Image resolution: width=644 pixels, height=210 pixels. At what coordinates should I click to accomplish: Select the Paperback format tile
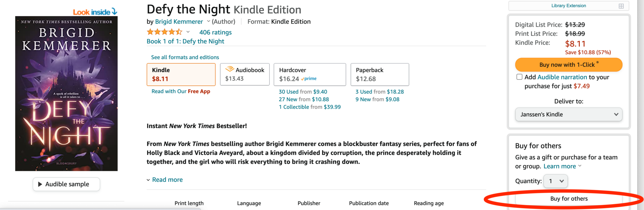(380, 74)
